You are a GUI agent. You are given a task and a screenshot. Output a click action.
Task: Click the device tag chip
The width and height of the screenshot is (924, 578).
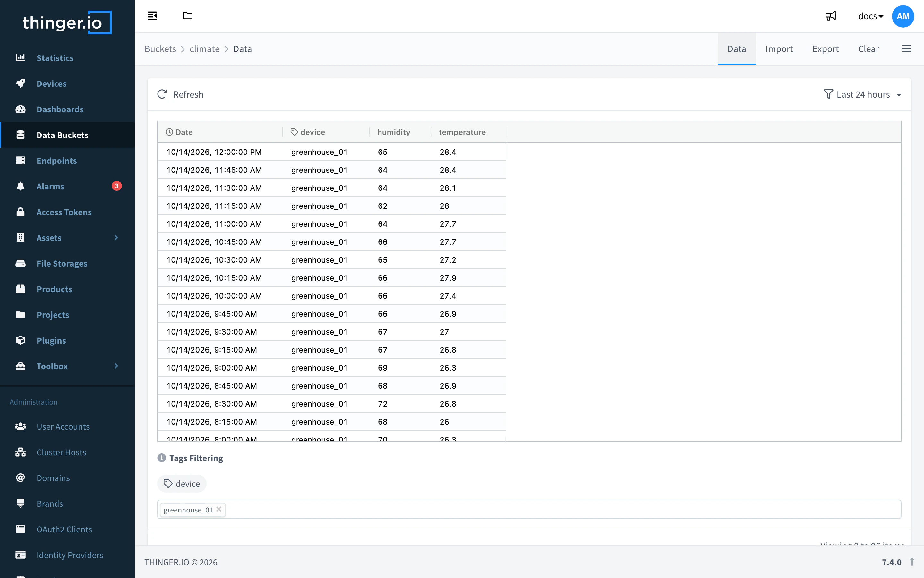(182, 484)
